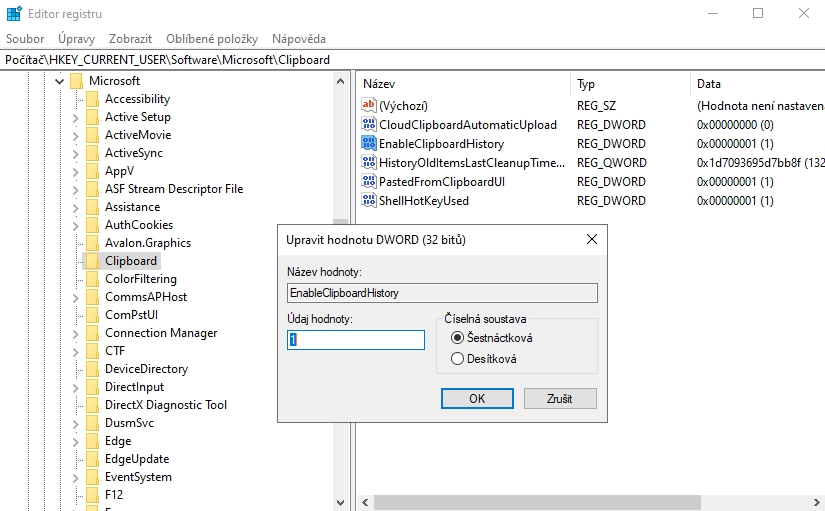Click the ActiveMovie folder icon
Viewport: 825px width, 511px height.
point(92,135)
